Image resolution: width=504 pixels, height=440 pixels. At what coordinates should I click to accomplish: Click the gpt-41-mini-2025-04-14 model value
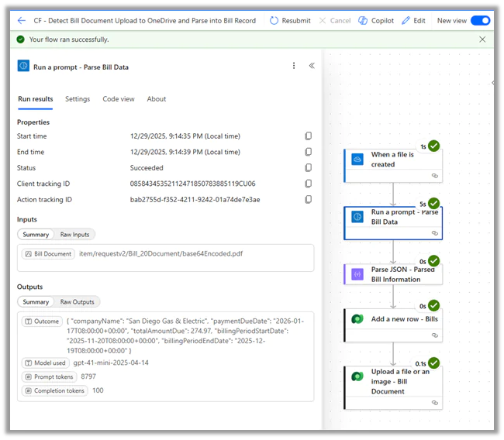click(111, 363)
